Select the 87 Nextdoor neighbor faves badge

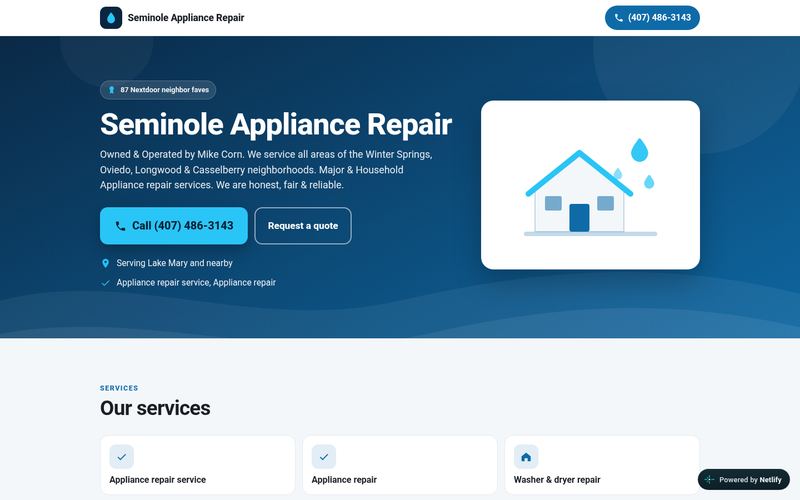pyautogui.click(x=158, y=90)
